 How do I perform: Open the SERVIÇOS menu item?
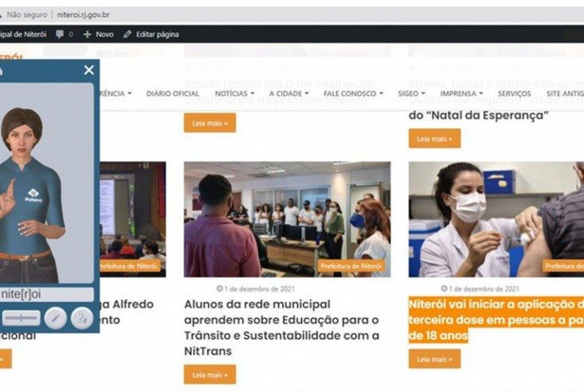click(x=515, y=93)
